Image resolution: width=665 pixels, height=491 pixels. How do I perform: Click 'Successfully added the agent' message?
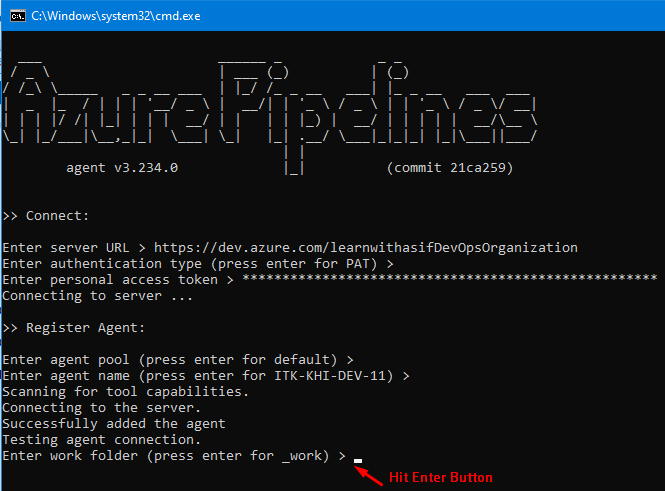[x=113, y=423]
